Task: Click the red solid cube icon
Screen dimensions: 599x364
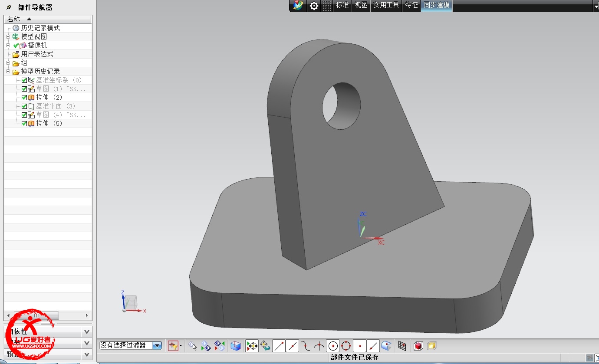Action: (x=418, y=346)
